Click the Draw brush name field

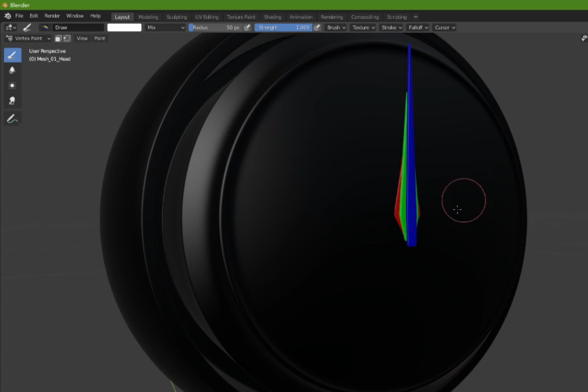coord(79,27)
